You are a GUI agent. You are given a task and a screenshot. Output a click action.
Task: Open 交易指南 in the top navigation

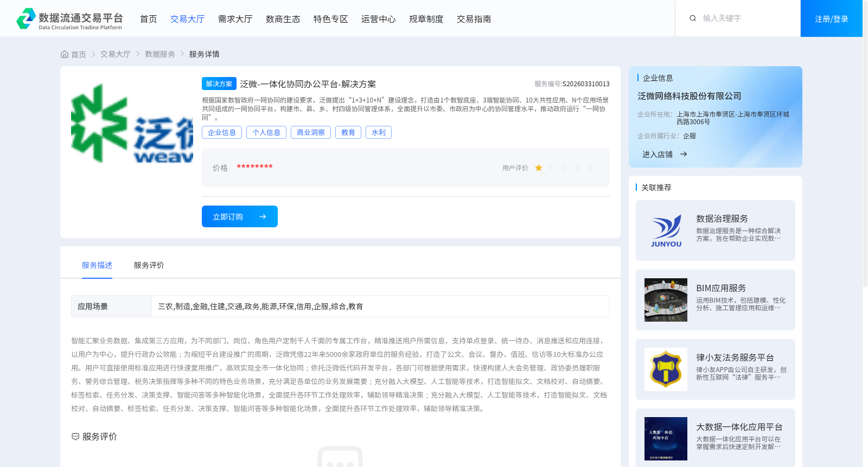click(x=474, y=19)
